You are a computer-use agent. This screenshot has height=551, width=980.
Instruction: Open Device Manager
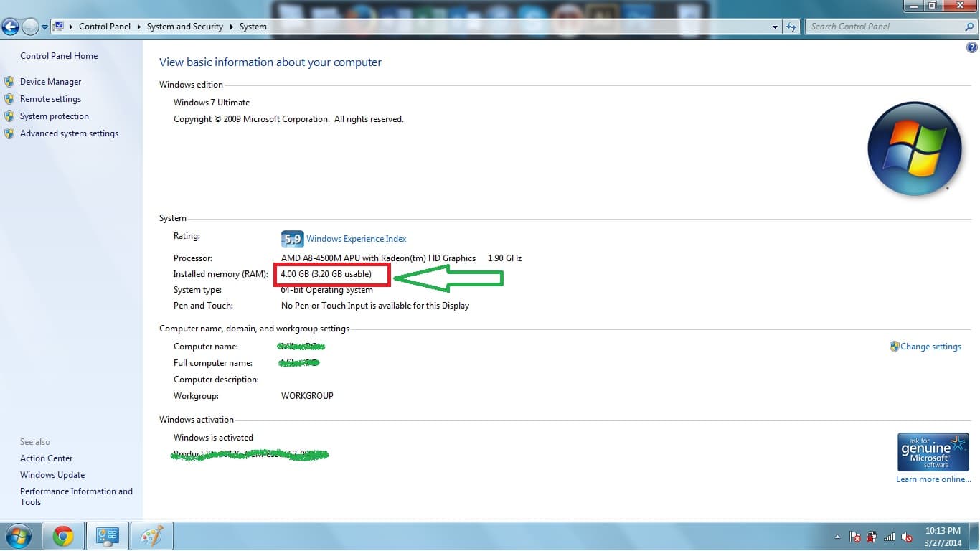pyautogui.click(x=51, y=82)
